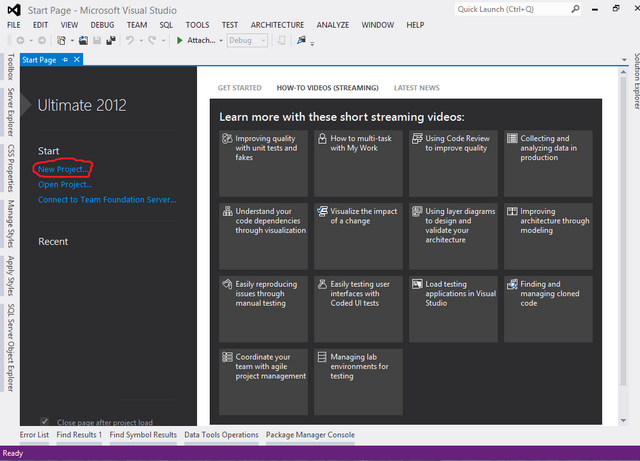Close the Start Page tab
The width and height of the screenshot is (640, 461).
pos(77,60)
